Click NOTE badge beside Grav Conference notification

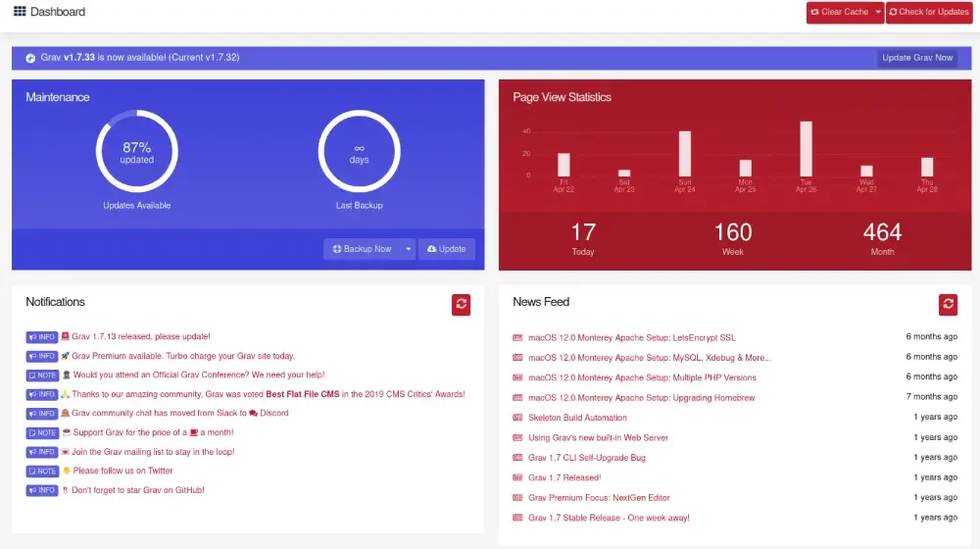click(x=42, y=375)
